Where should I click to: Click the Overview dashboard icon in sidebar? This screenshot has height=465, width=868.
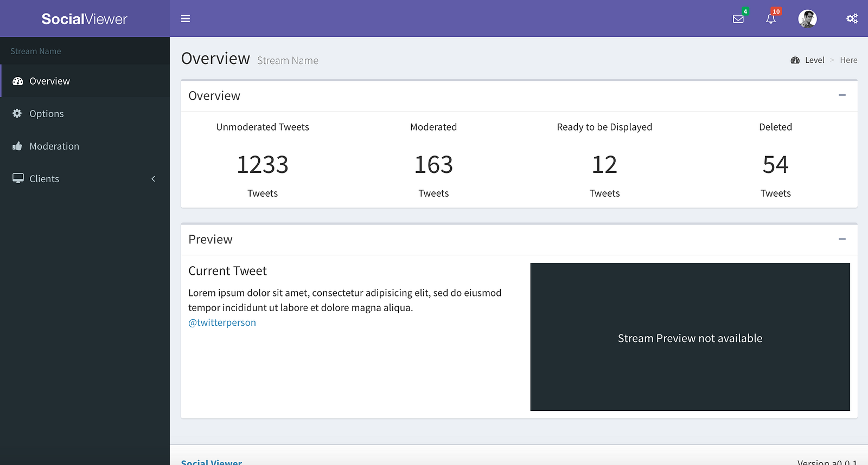coord(18,81)
